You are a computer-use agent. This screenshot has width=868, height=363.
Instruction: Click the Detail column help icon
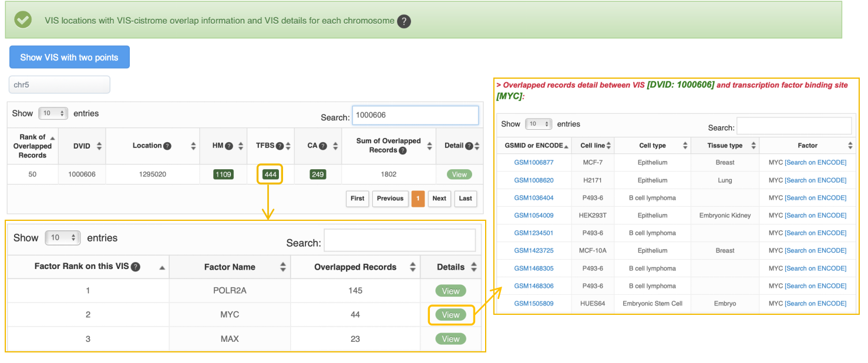pyautogui.click(x=469, y=146)
